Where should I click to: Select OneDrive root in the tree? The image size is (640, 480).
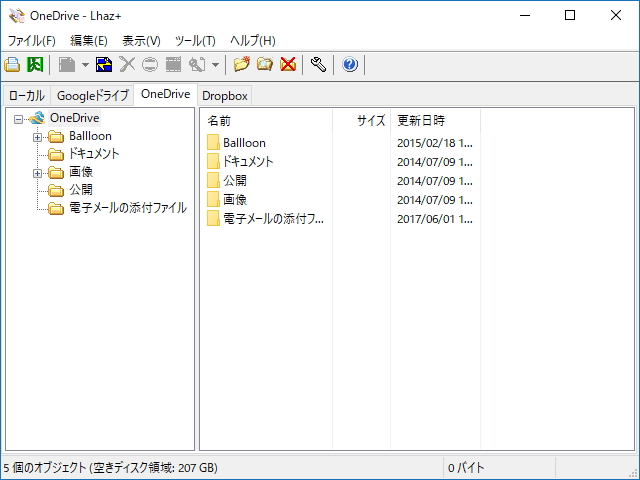(x=74, y=118)
